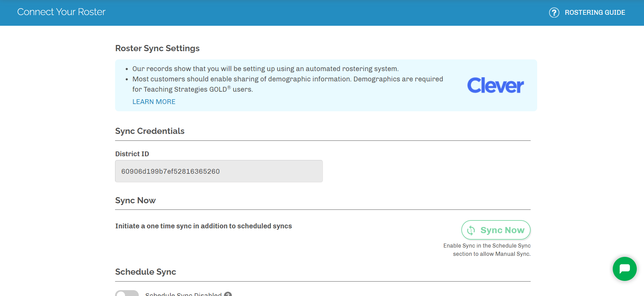Click the District ID input field
The image size is (644, 296).
click(219, 171)
